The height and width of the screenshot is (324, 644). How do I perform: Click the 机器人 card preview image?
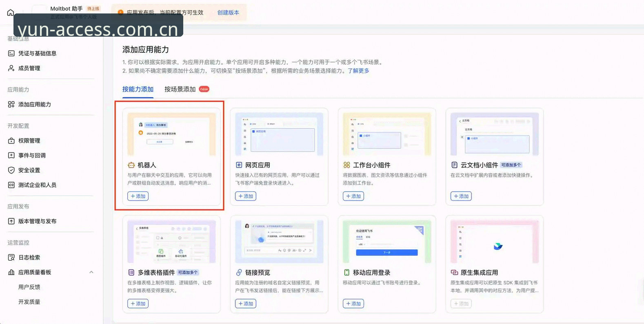point(171,134)
